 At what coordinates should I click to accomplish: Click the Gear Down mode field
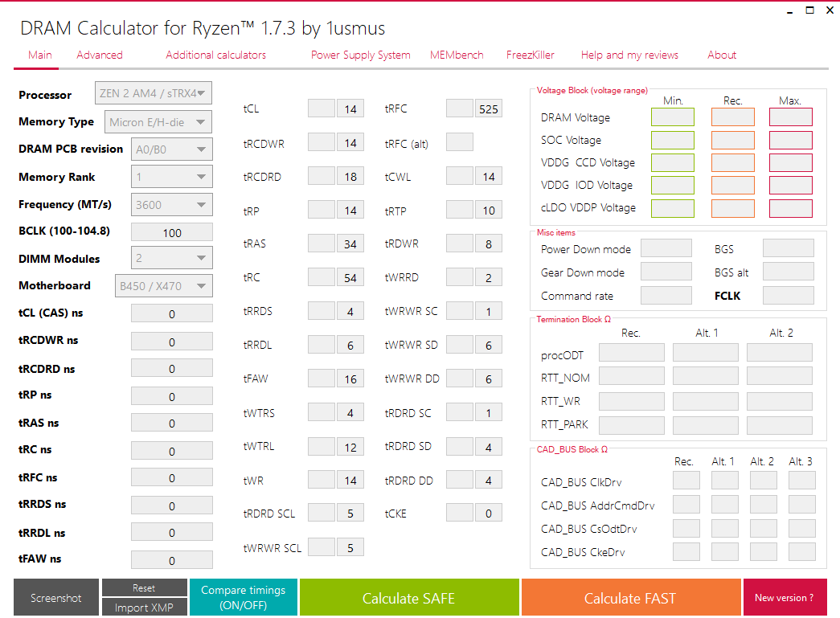pos(666,272)
